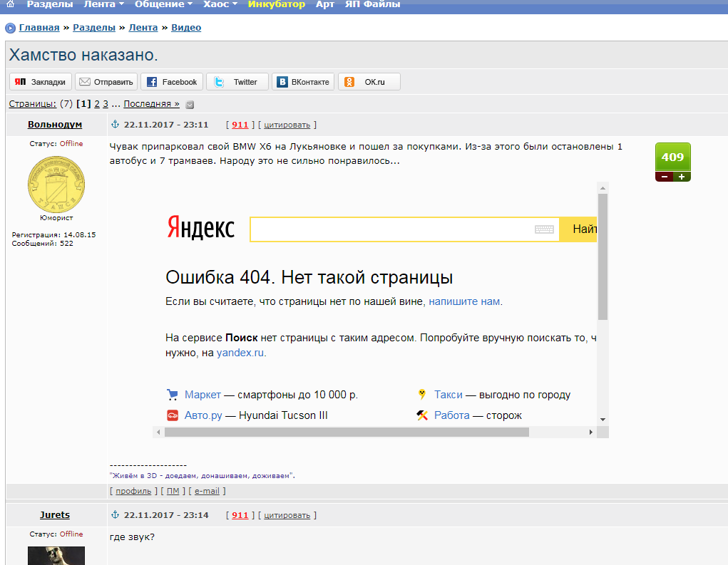Quote Вольнодум's post with цитировать
This screenshot has height=565, width=728.
tap(287, 125)
